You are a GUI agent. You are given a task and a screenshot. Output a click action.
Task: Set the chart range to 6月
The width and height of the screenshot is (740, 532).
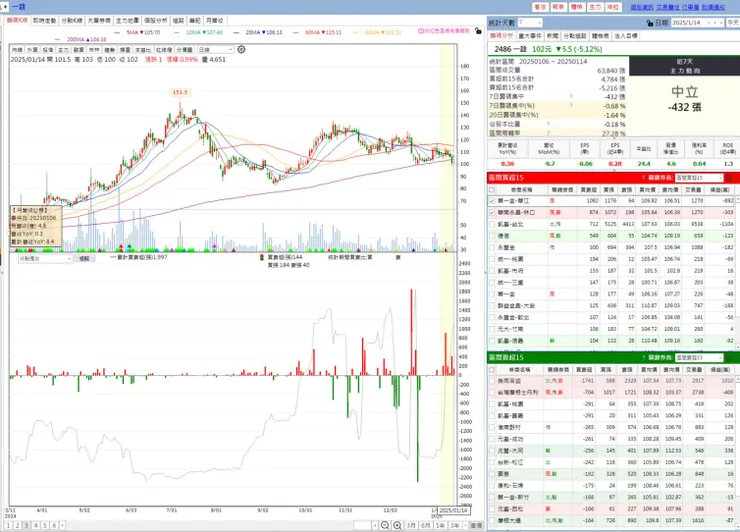tap(426, 525)
